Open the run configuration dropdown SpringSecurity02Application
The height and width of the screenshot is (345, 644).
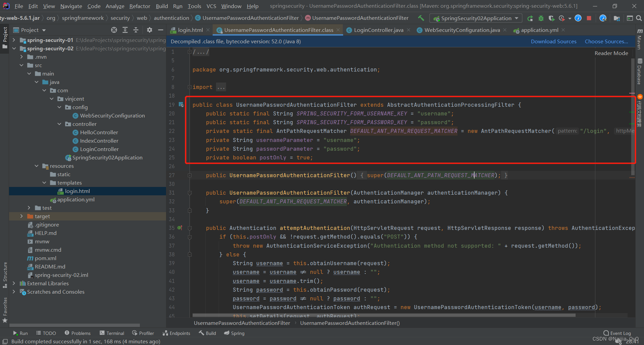[476, 18]
